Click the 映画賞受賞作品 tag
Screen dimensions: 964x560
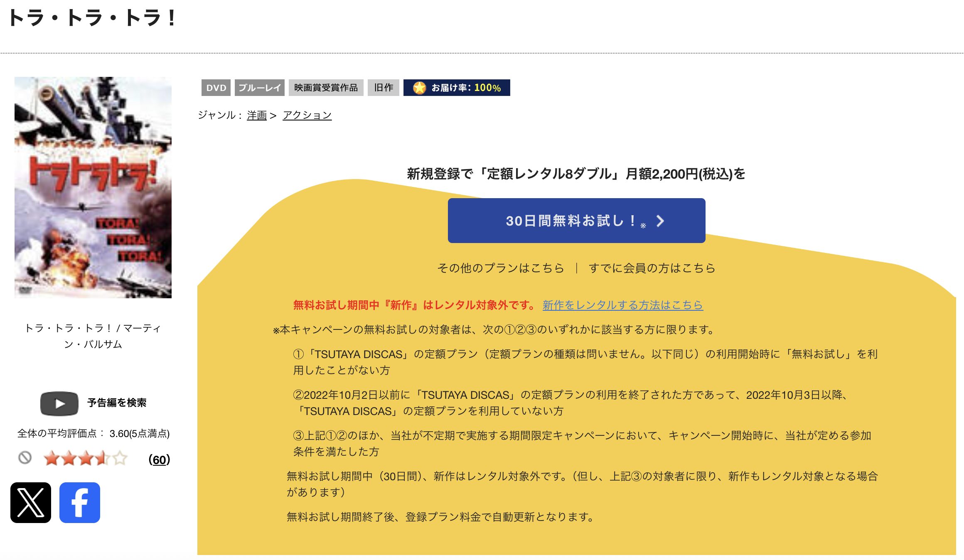tap(326, 88)
